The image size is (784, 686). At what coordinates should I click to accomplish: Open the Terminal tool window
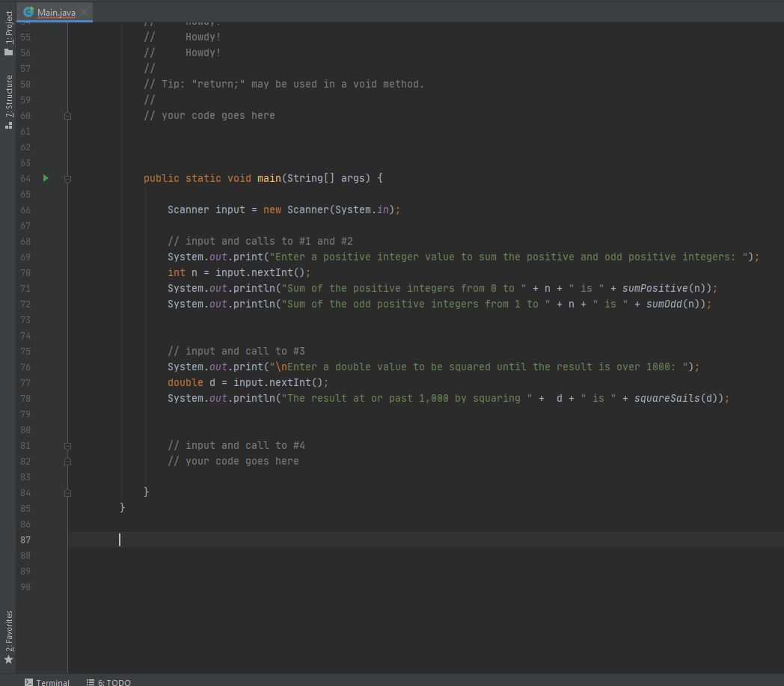(47, 682)
